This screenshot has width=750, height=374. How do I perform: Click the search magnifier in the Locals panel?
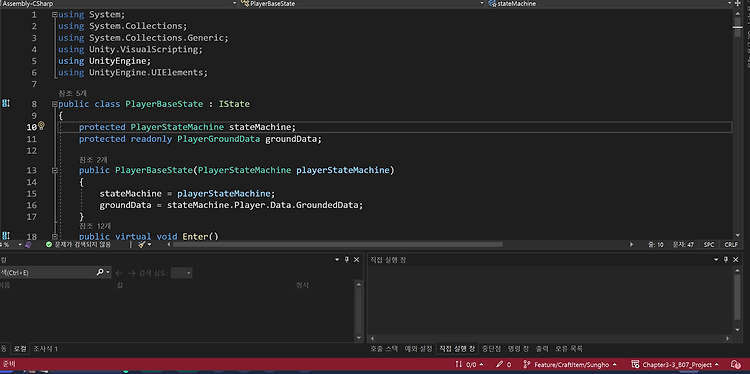pos(99,272)
